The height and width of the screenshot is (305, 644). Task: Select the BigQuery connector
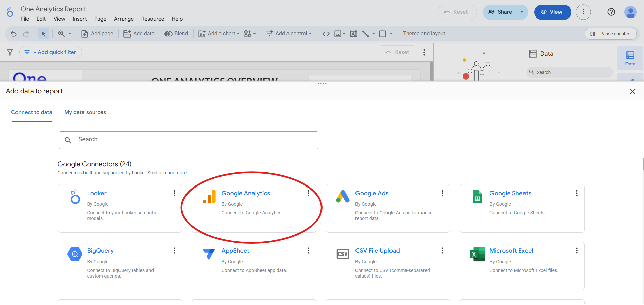coord(120,266)
